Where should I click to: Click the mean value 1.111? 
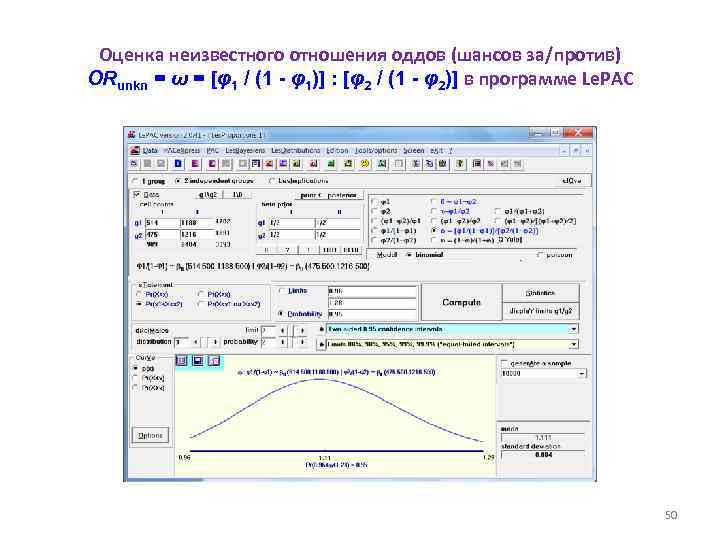click(x=543, y=438)
